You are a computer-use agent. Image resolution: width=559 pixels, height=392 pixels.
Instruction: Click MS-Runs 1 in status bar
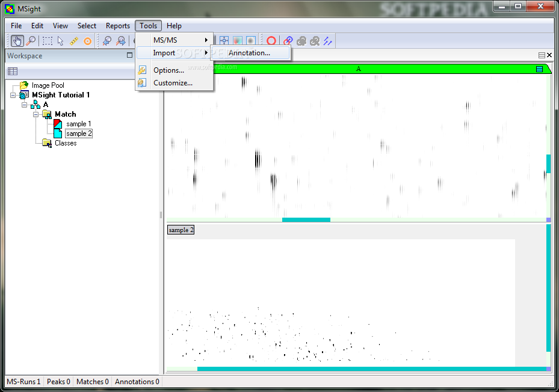pyautogui.click(x=23, y=382)
